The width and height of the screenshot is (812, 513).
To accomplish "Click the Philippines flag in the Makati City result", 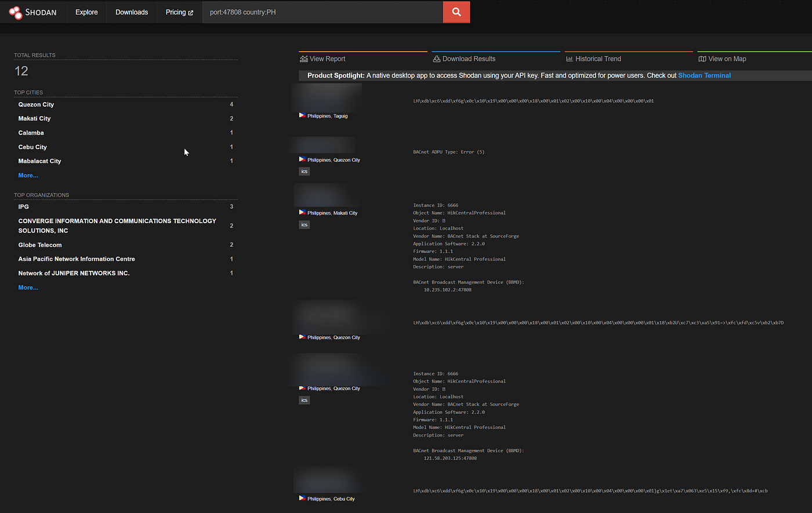I will tap(302, 213).
